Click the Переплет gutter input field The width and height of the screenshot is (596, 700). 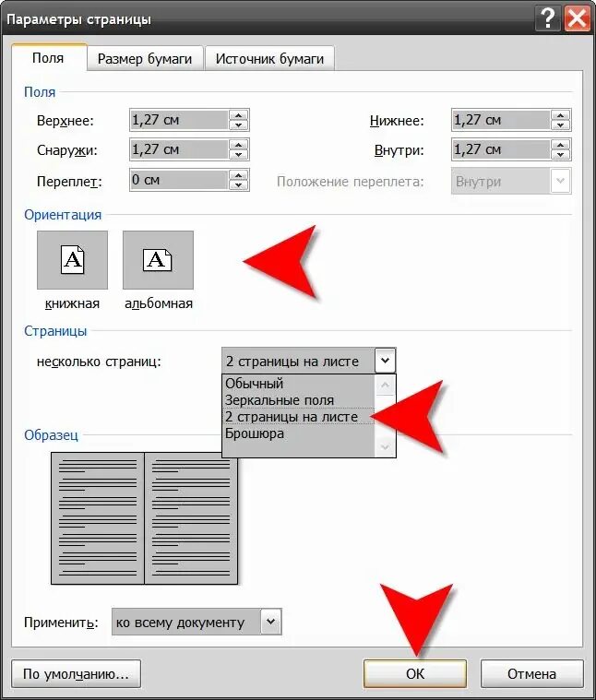point(179,180)
